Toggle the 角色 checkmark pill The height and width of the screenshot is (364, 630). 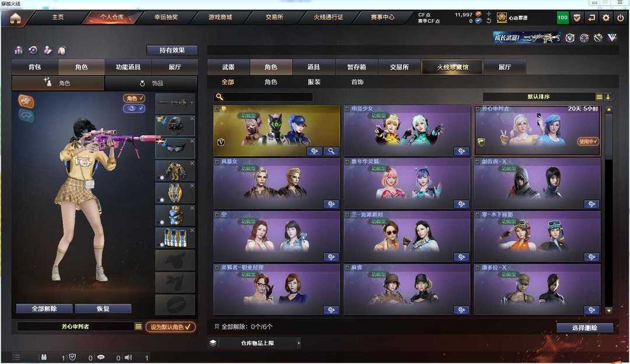(x=134, y=98)
